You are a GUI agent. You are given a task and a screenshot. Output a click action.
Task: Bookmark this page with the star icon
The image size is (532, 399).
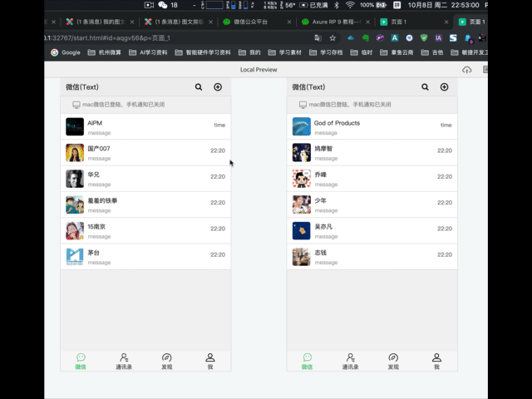(332, 38)
